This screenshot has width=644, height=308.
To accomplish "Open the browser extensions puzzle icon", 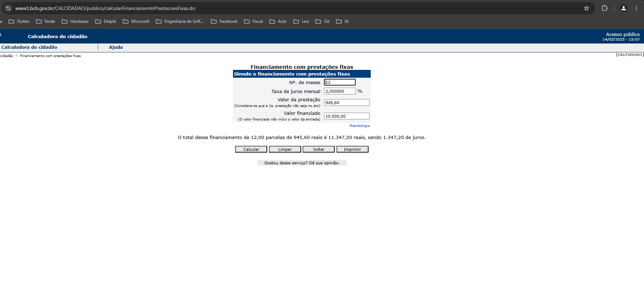I will [604, 8].
